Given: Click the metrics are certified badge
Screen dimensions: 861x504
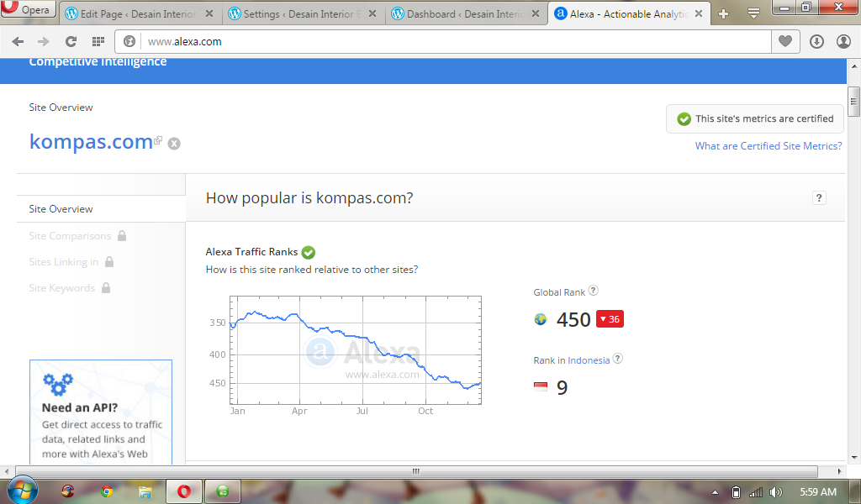Looking at the screenshot, I should coord(755,119).
